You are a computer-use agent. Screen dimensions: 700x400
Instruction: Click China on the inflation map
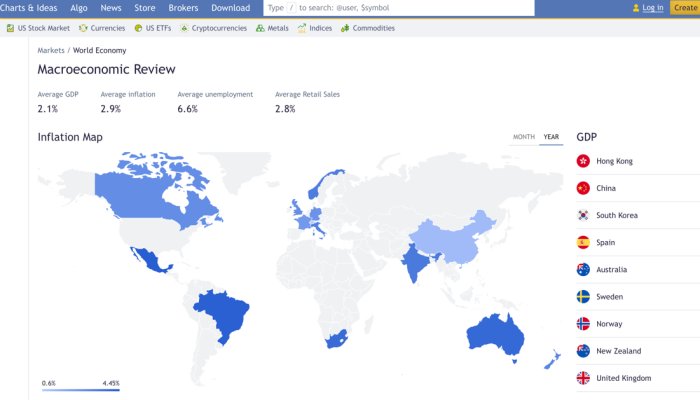click(451, 241)
